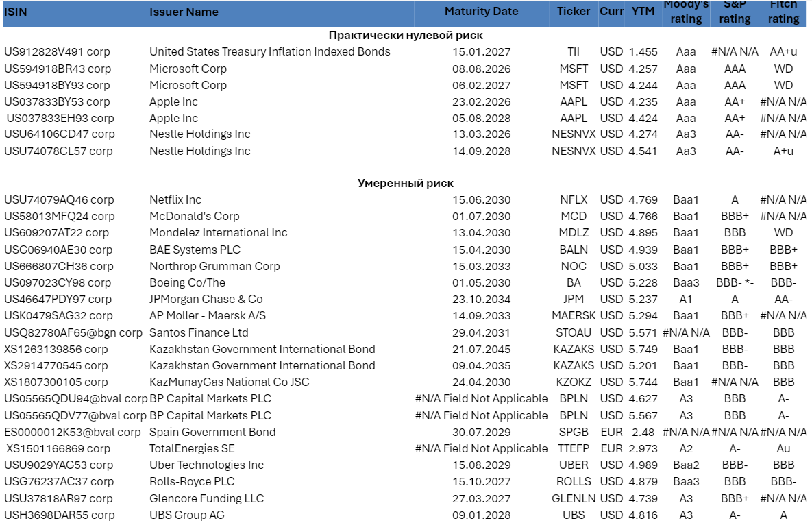Select ISIN cell US594918BR43 corp
This screenshot has height=523, width=812.
click(58, 69)
